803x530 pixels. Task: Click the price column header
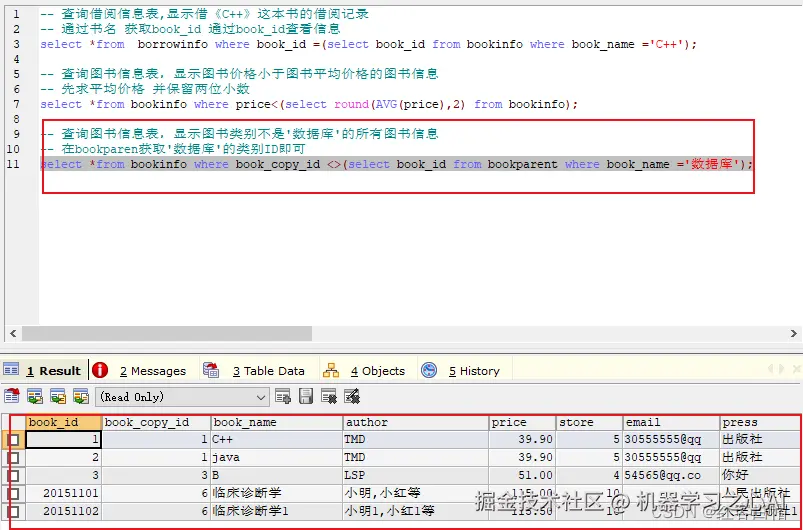point(522,422)
